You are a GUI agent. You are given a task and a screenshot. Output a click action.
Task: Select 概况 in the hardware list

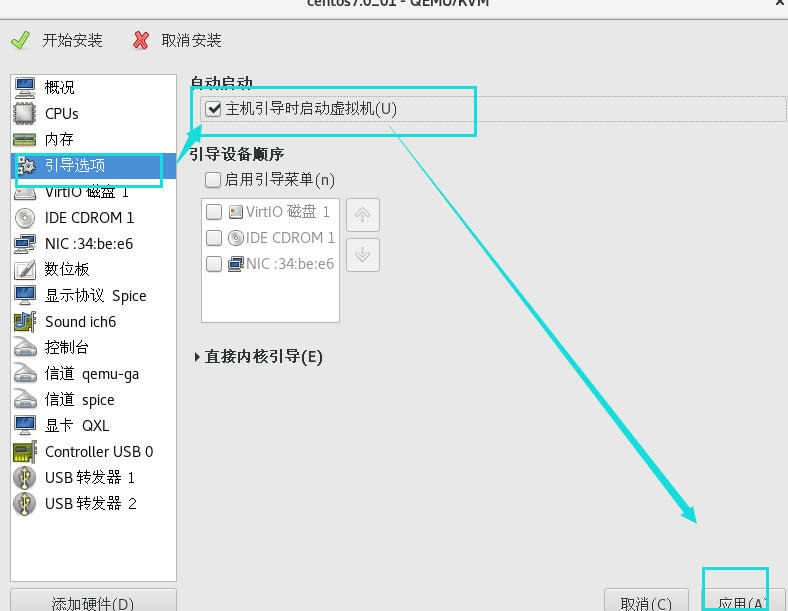pos(93,87)
